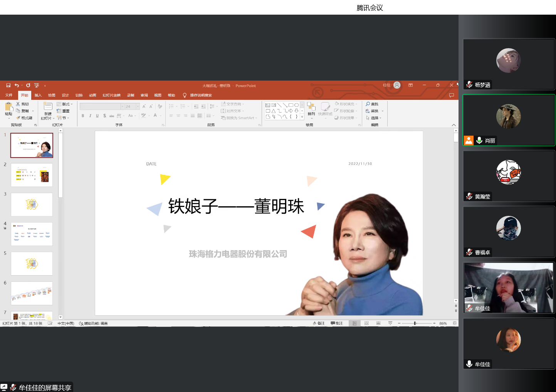Click zoom in plus button on zoom slider
Image resolution: width=556 pixels, height=392 pixels.
(x=434, y=323)
